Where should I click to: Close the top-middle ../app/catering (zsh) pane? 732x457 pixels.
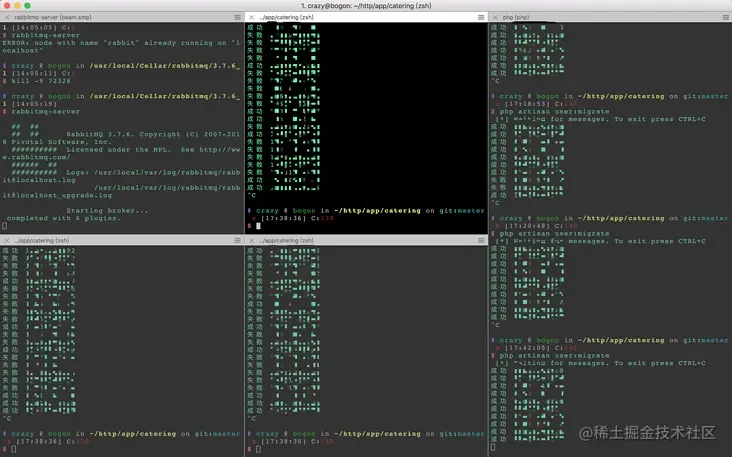(x=251, y=17)
